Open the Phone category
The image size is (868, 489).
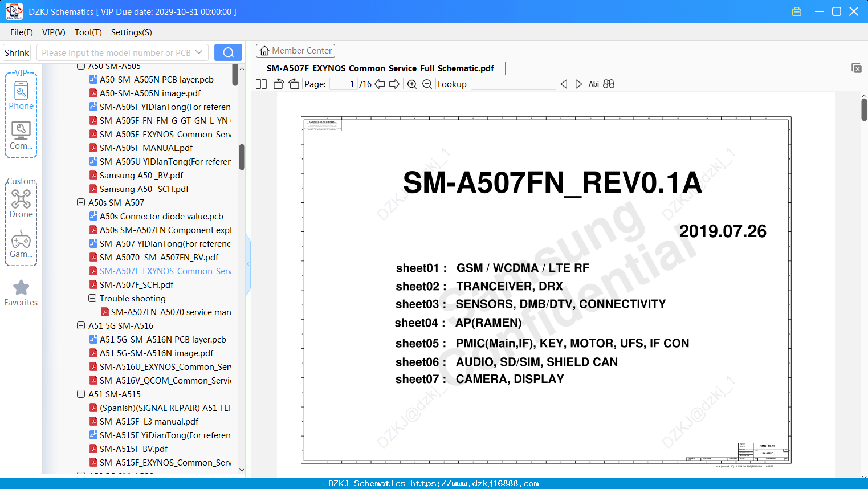[21, 96]
